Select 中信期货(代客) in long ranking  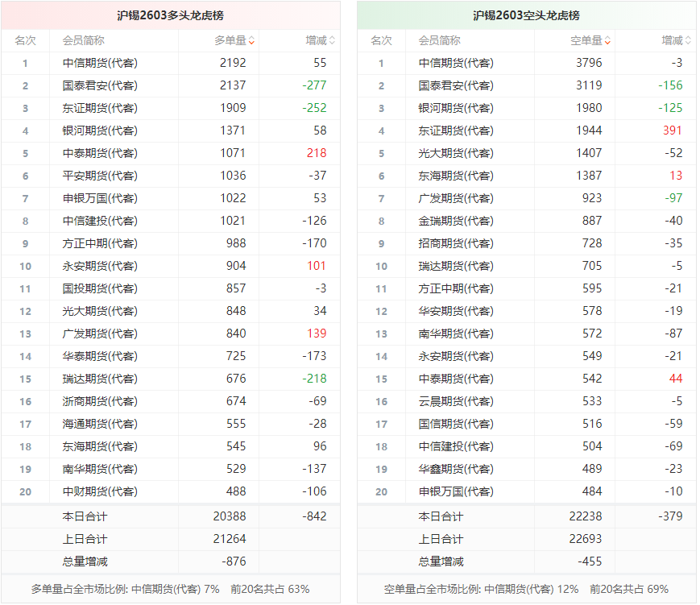coord(100,63)
